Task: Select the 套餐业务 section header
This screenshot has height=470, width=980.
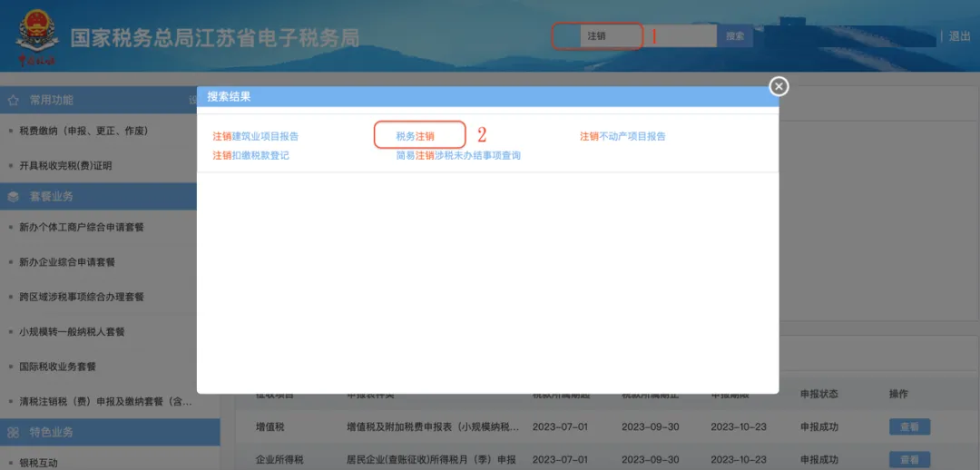Action: click(99, 197)
